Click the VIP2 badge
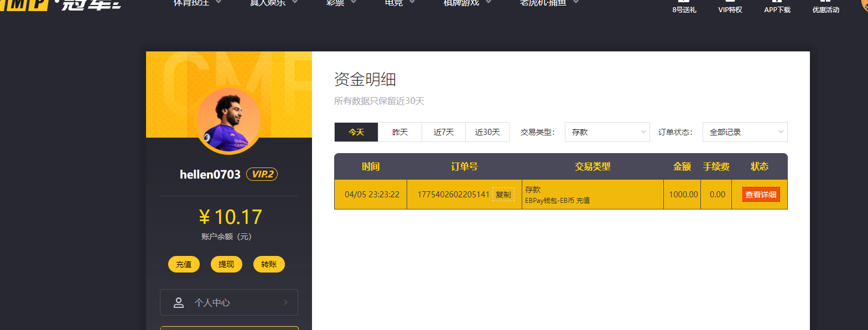 tap(262, 174)
